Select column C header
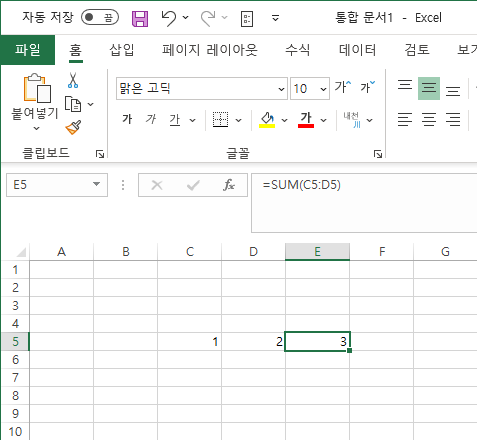477x440 pixels. pyautogui.click(x=190, y=252)
